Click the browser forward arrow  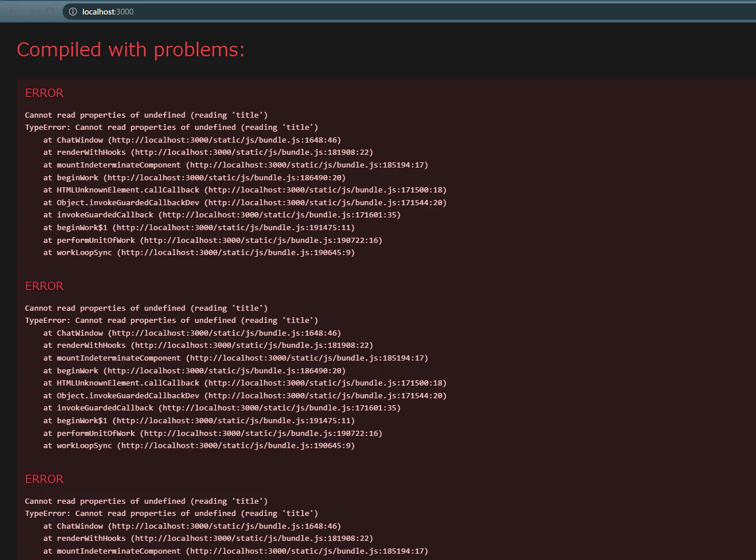coord(31,12)
